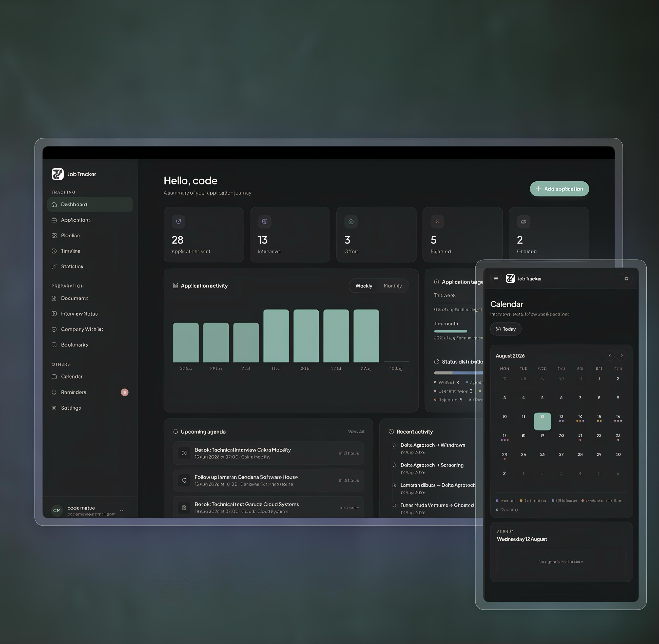
Task: Click the Reminders bell icon in sidebar
Action: click(x=54, y=392)
